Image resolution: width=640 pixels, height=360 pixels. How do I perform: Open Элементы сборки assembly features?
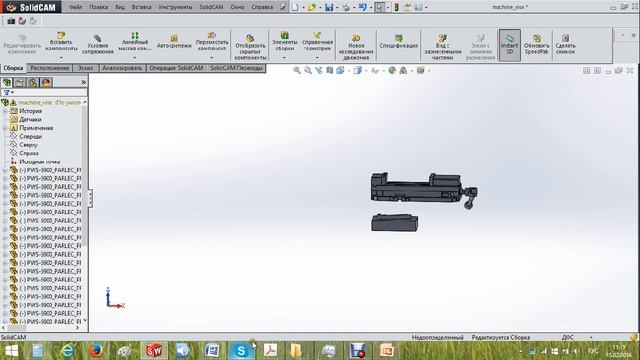coord(284,42)
